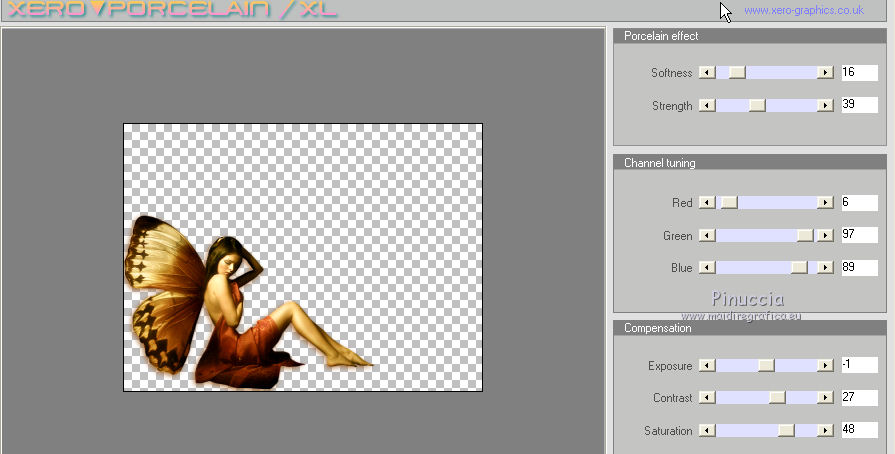
Task: Click the left arrow of Blue slider
Action: [707, 268]
